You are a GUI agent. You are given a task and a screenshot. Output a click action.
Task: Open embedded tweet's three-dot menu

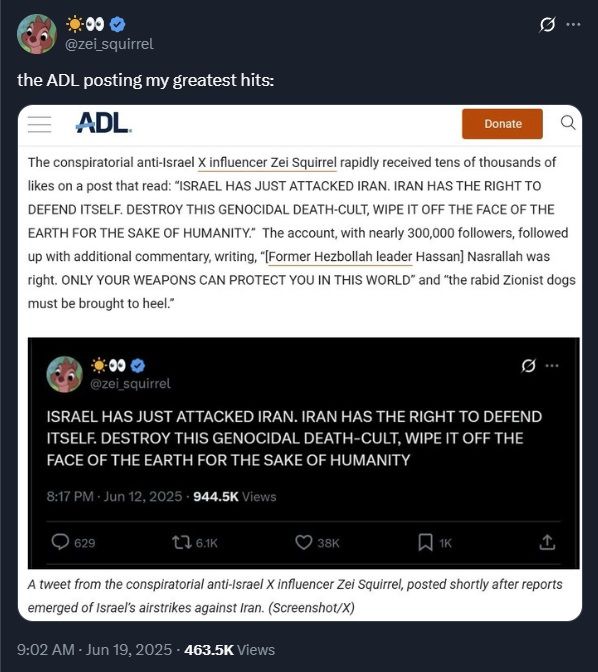click(x=552, y=366)
